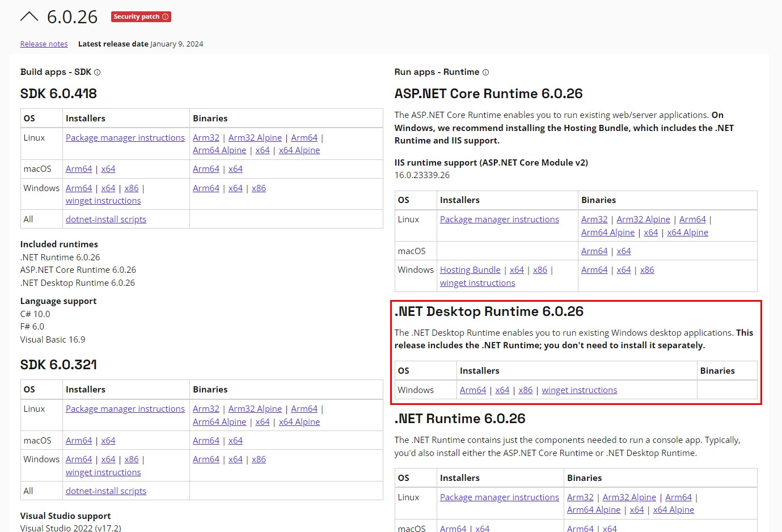This screenshot has width=782, height=532.
Task: Download .NET Desktop Runtime x86 installer
Action: [x=525, y=390]
